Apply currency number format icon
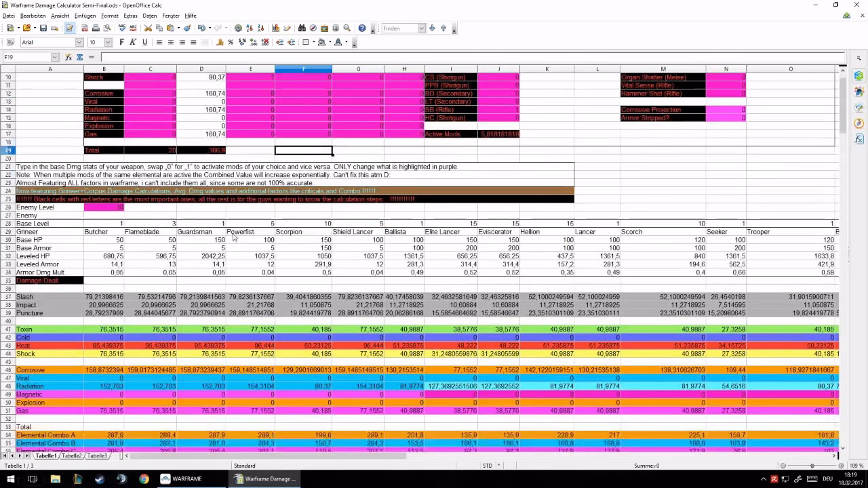This screenshot has width=868, height=488. [219, 42]
